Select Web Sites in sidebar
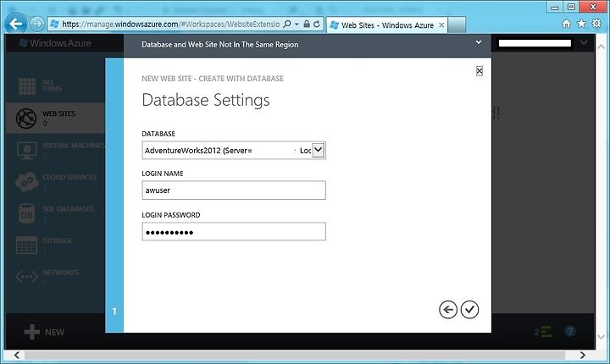Image resolution: width=610 pixels, height=364 pixels. pyautogui.click(x=55, y=119)
